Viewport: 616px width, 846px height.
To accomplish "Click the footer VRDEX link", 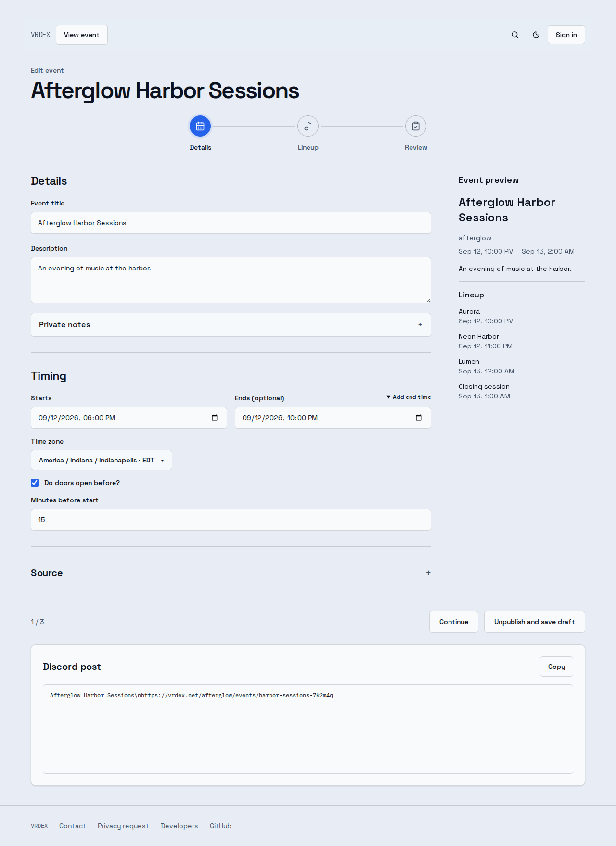I will tap(39, 826).
